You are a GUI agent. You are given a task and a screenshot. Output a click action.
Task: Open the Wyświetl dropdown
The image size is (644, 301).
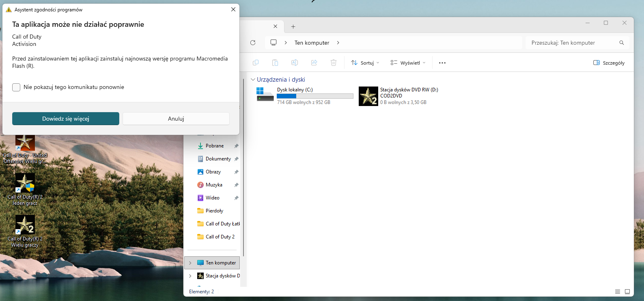(x=408, y=63)
